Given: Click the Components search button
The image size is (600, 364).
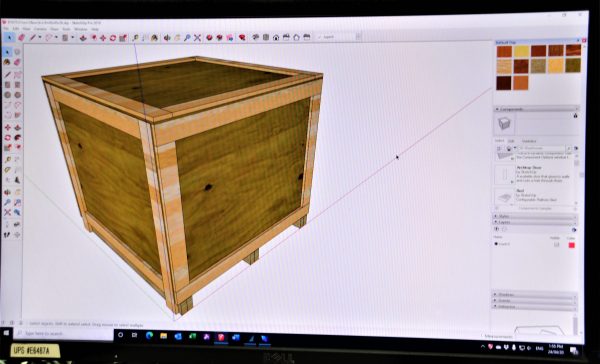Looking at the screenshot, I should (x=569, y=148).
